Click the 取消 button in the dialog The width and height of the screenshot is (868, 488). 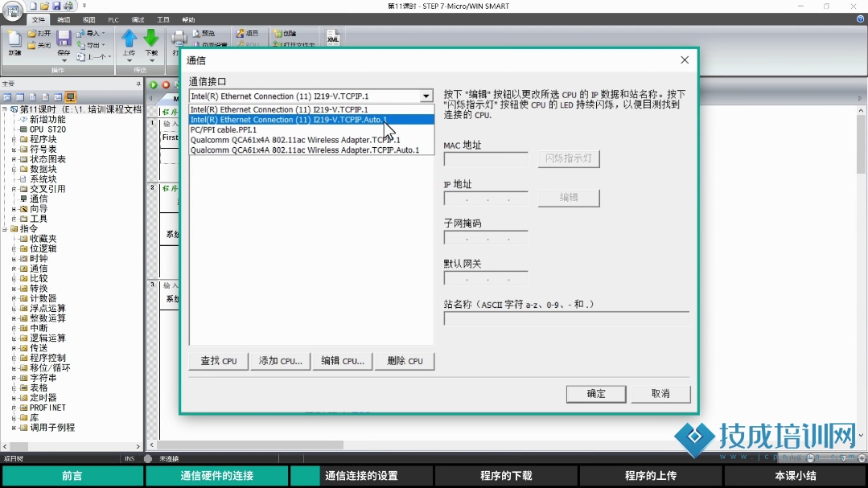pos(660,394)
